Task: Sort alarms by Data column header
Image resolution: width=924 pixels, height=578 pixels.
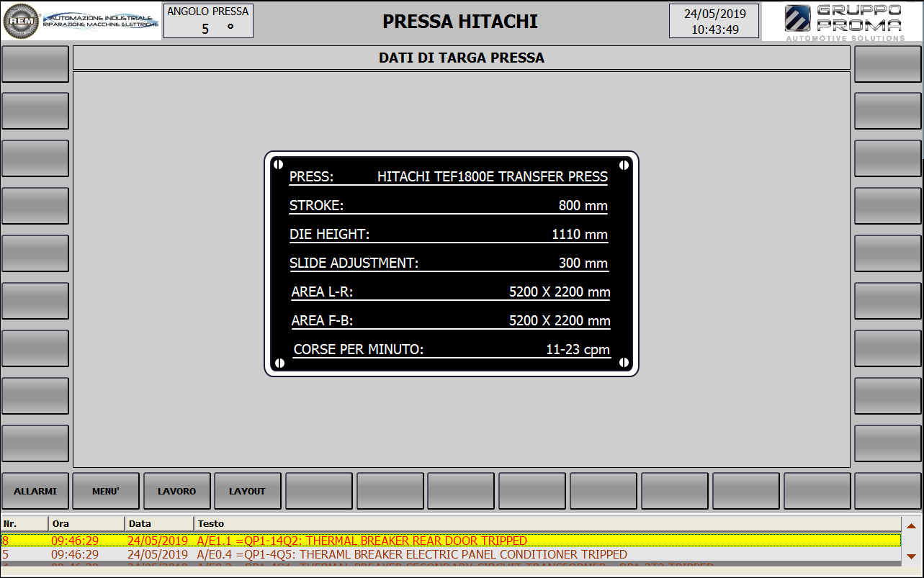Action: pyautogui.click(x=159, y=523)
